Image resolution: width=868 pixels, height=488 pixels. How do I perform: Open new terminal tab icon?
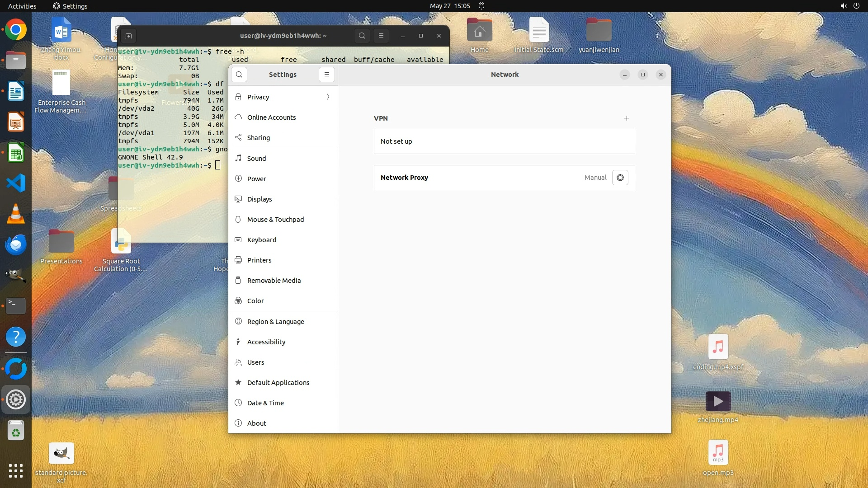pyautogui.click(x=128, y=36)
